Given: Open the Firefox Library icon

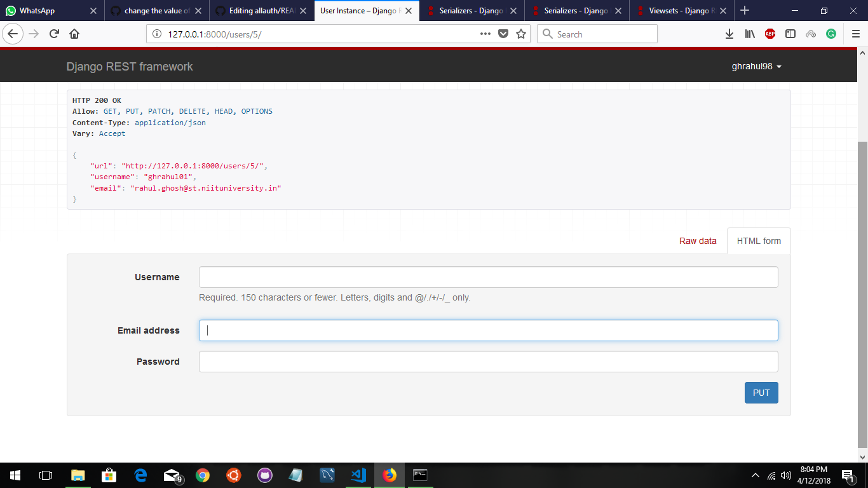Looking at the screenshot, I should coord(749,34).
